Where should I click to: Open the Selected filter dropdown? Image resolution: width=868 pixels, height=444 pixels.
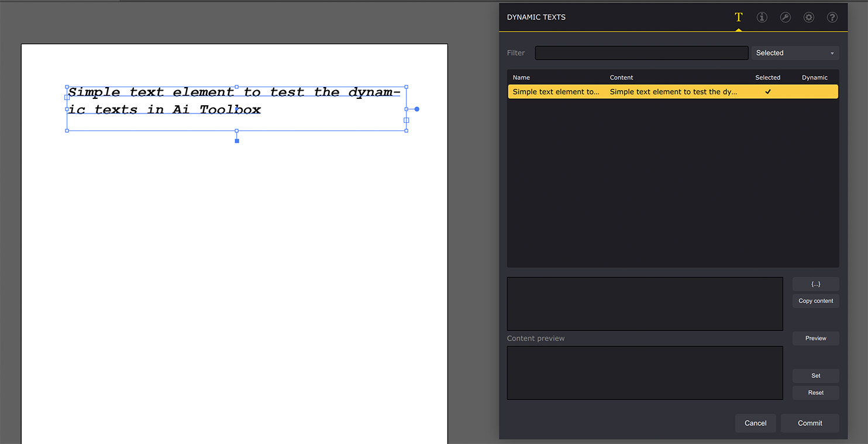[795, 53]
